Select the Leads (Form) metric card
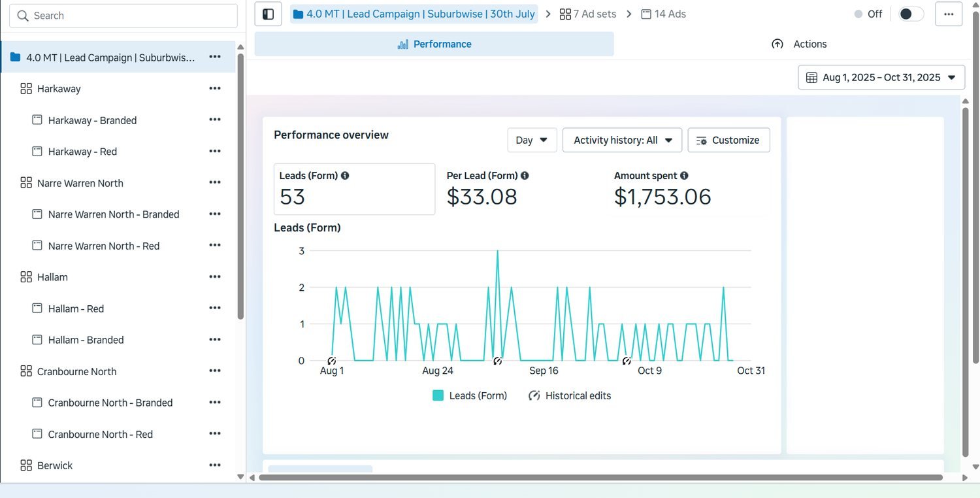The height and width of the screenshot is (498, 980). pos(354,189)
